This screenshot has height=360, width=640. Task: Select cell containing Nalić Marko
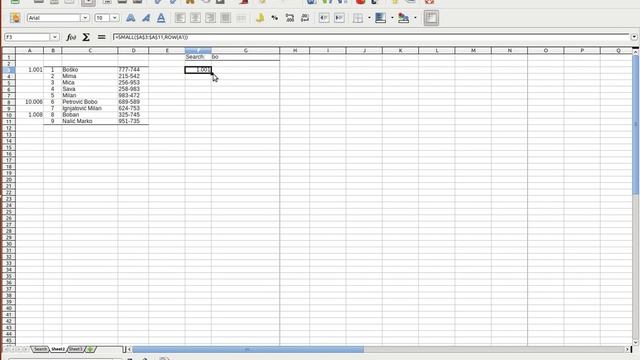point(90,121)
